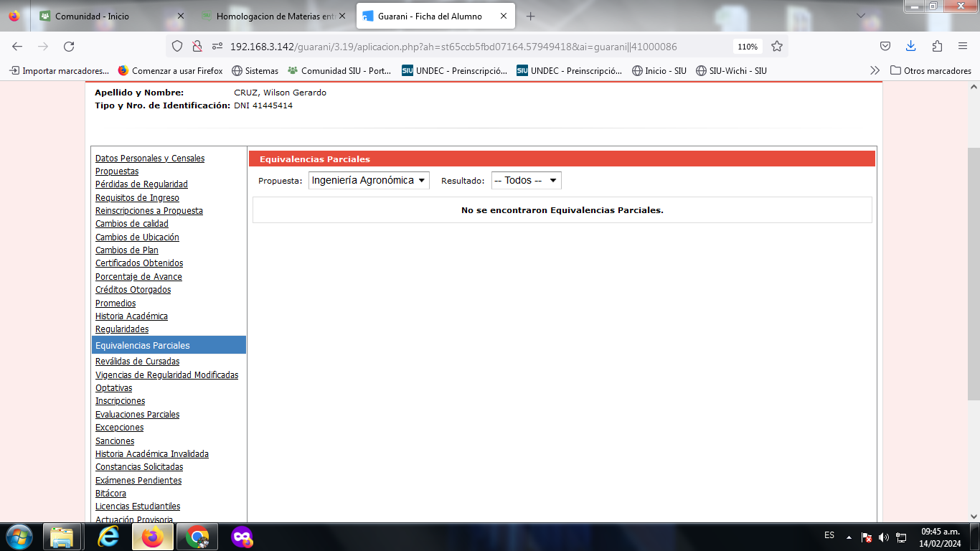Image resolution: width=980 pixels, height=551 pixels.
Task: Open Comenzar a usar Firefox bookmark
Action: click(170, 70)
